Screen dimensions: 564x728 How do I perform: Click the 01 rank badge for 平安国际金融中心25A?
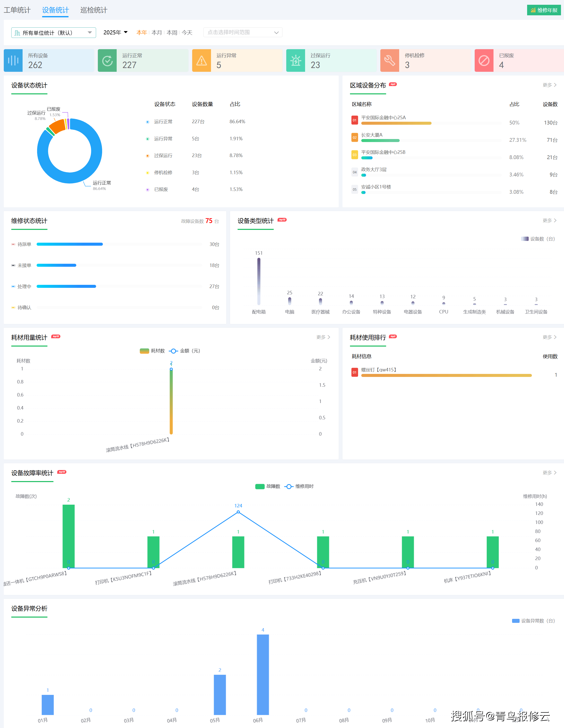click(355, 120)
